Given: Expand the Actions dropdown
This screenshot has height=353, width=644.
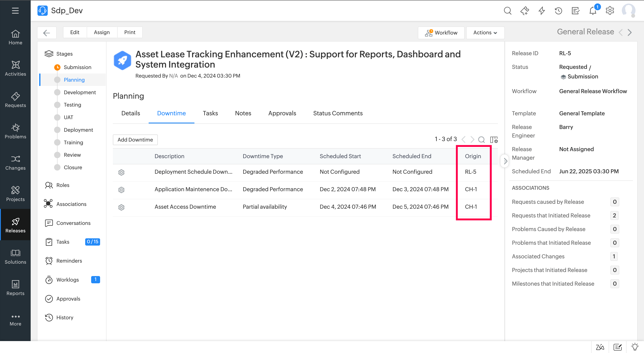Looking at the screenshot, I should click(x=485, y=33).
